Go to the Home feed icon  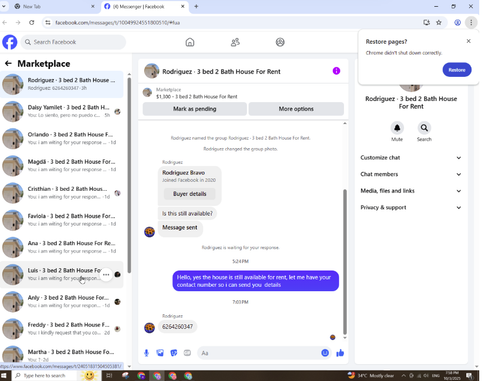coord(190,42)
